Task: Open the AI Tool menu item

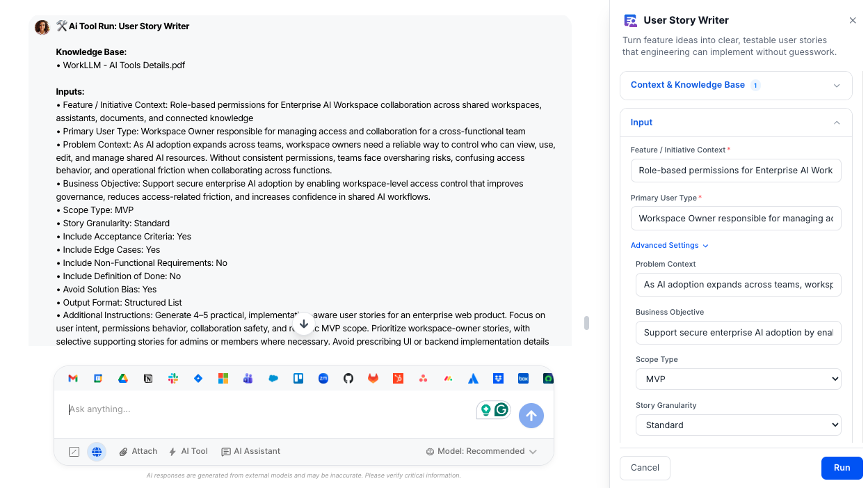Action: click(188, 451)
